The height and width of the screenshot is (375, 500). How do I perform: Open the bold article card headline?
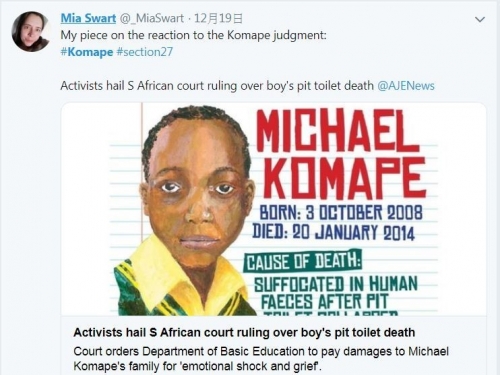244,332
